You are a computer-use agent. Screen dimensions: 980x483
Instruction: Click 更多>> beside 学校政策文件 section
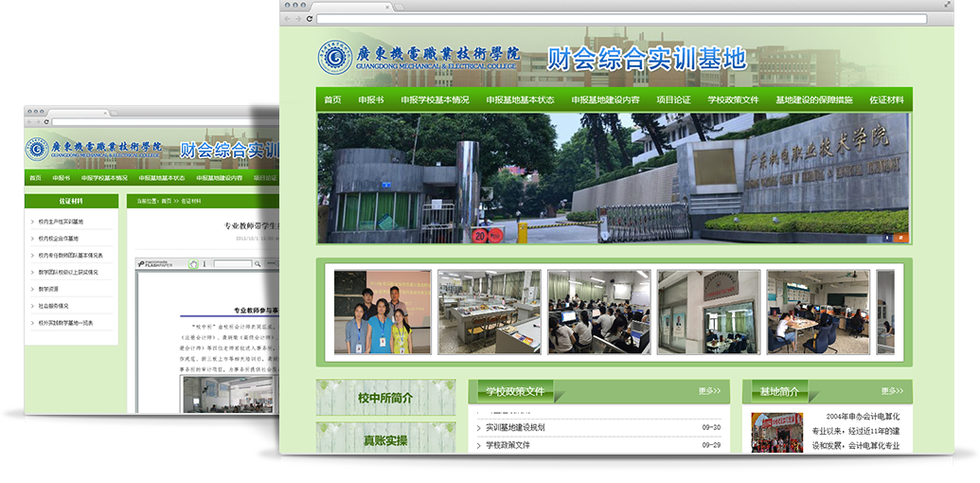click(x=709, y=390)
